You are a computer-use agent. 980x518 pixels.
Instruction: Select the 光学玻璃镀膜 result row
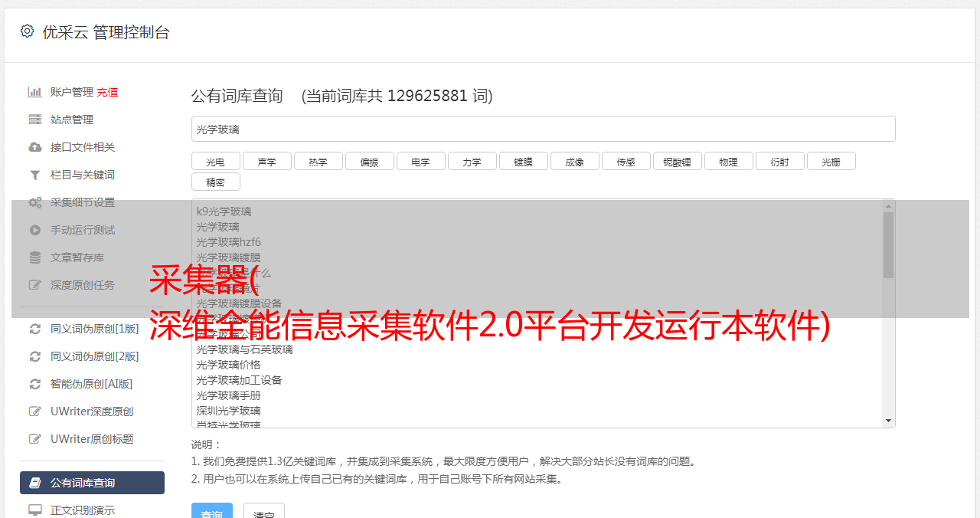click(x=228, y=257)
